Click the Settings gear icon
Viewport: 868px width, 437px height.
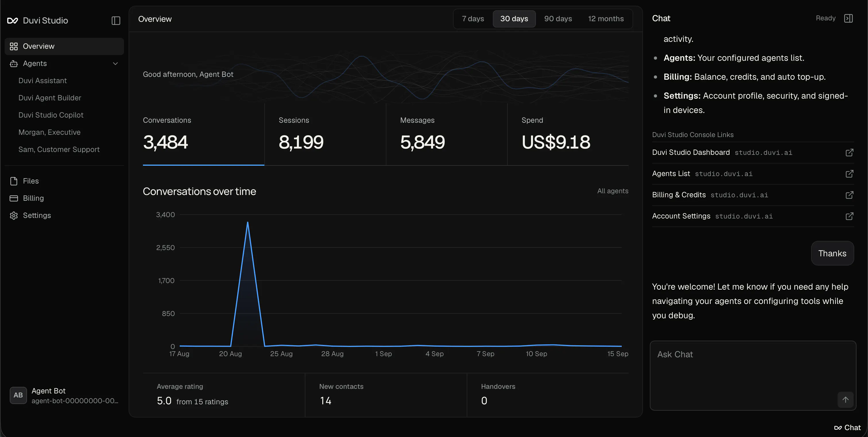(x=14, y=215)
